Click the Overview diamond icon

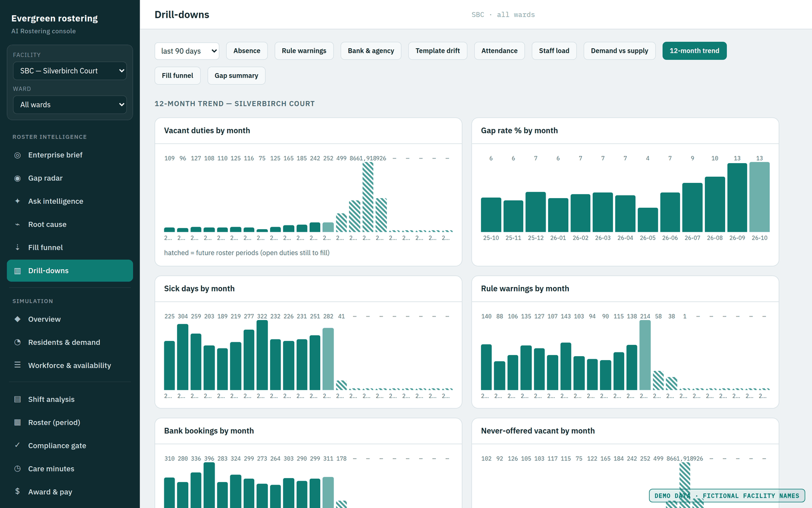coord(17,319)
